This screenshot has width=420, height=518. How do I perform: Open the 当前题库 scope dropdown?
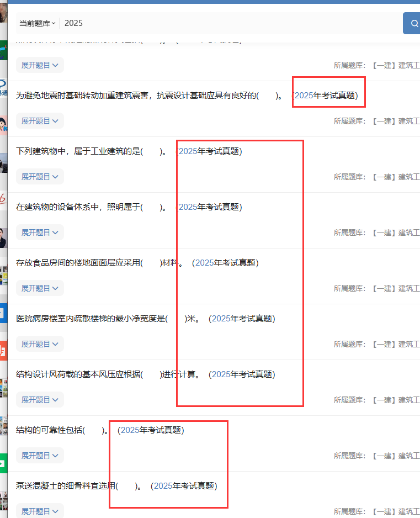click(37, 23)
